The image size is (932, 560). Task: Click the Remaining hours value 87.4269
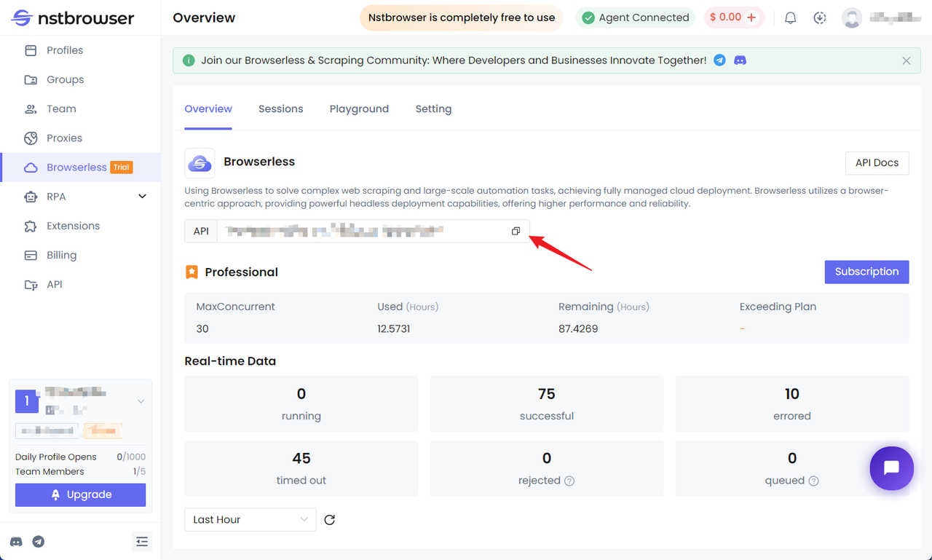pos(578,329)
